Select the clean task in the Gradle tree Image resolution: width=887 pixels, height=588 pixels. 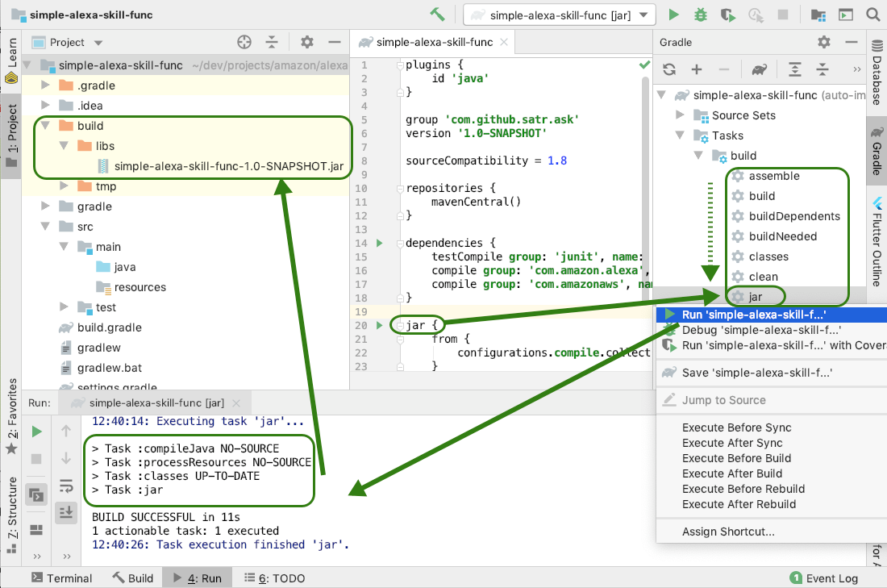pos(762,276)
